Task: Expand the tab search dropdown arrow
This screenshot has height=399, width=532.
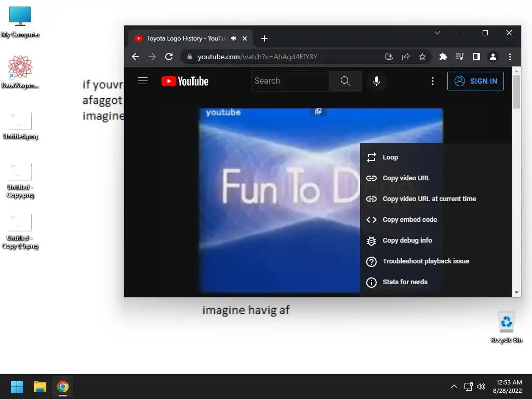Action: [x=437, y=33]
